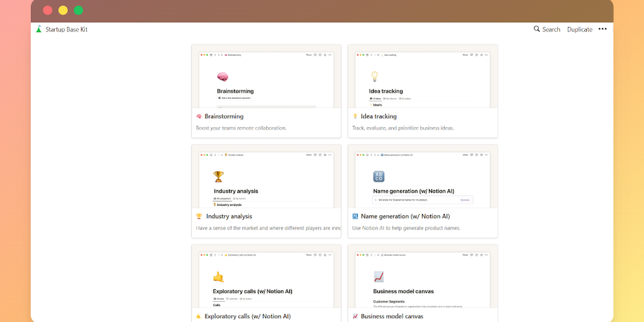Click the Brainstorming card title text

(x=224, y=116)
